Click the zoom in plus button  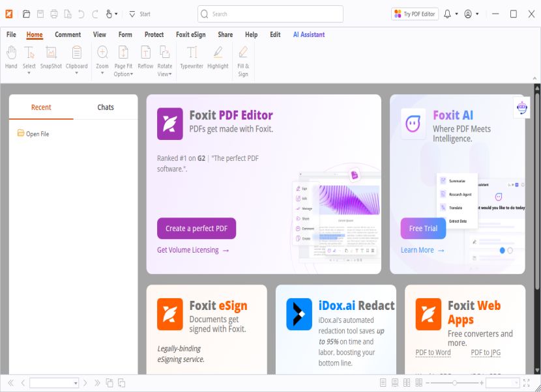[x=481, y=383]
